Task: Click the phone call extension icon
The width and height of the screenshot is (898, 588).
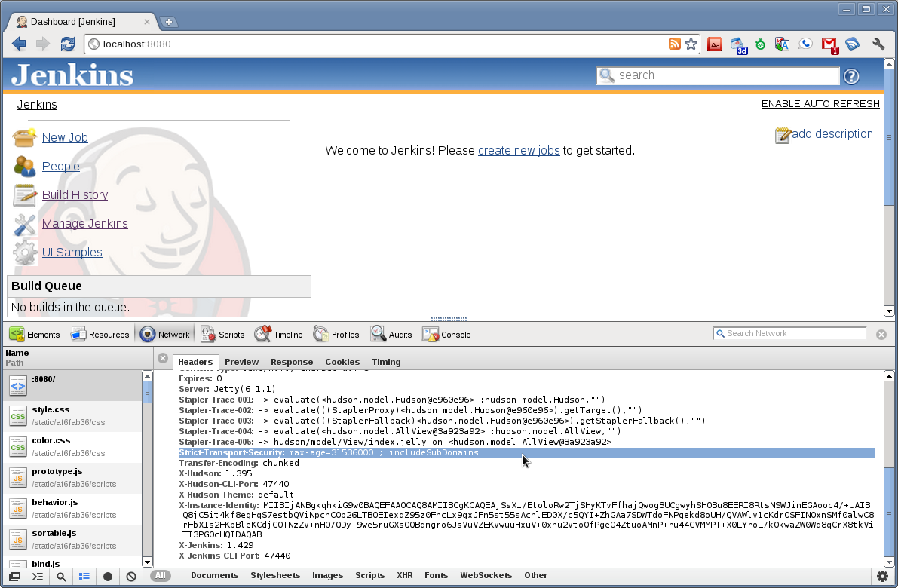Action: pyautogui.click(x=806, y=44)
